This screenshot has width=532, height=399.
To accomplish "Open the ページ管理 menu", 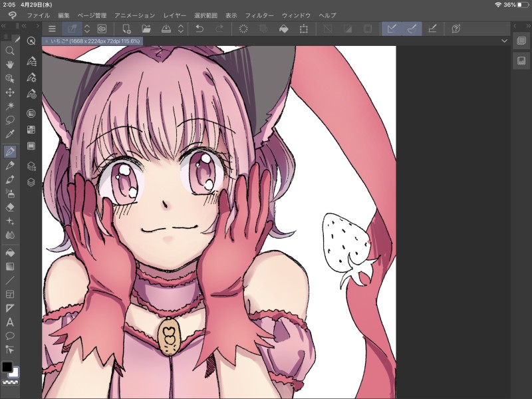I will point(92,15).
